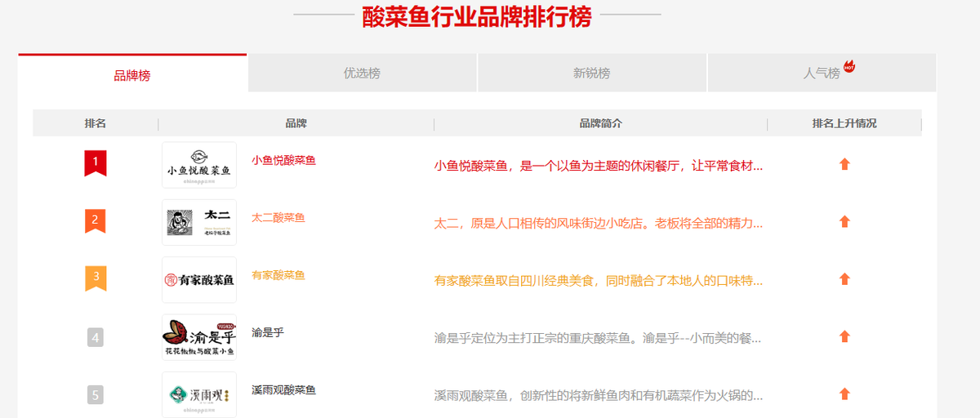
Task: Open the 渝是乎定位为主打 description text
Action: (599, 338)
